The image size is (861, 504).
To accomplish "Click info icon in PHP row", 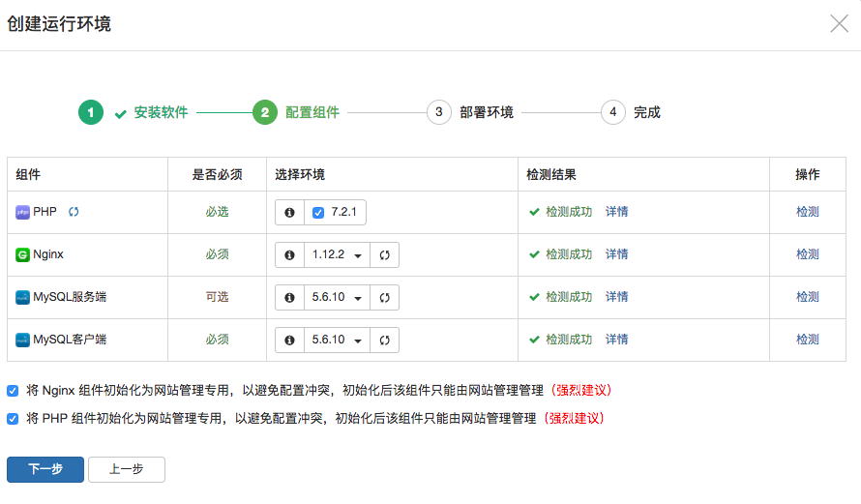I will (x=289, y=213).
